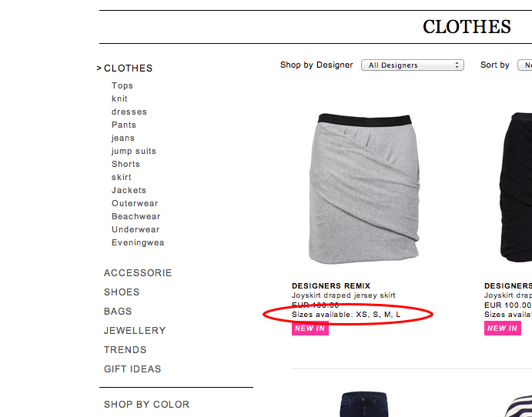The image size is (532, 417).
Task: Open the All Designers dropdown
Action: coord(412,65)
